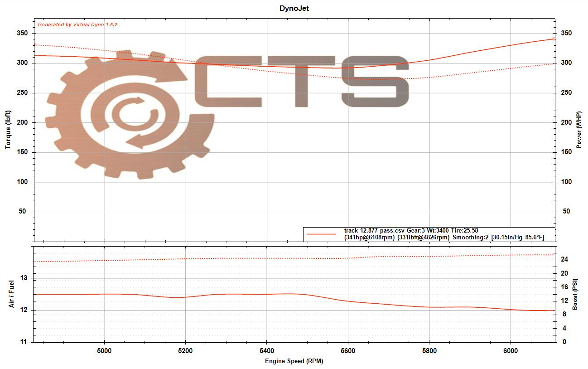Screen dimensions: 588x369
Task: Click the 6000 RPM tick label
Action: click(511, 350)
